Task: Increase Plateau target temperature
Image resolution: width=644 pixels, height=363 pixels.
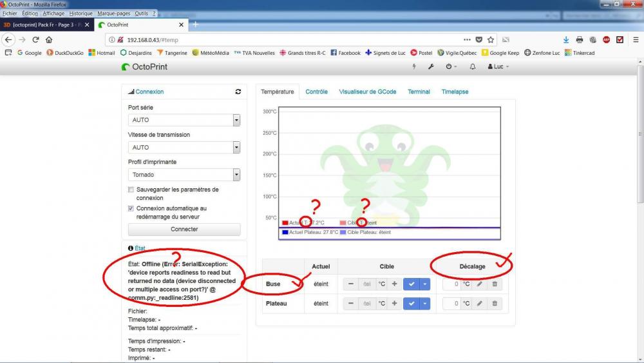Action: [x=394, y=304]
